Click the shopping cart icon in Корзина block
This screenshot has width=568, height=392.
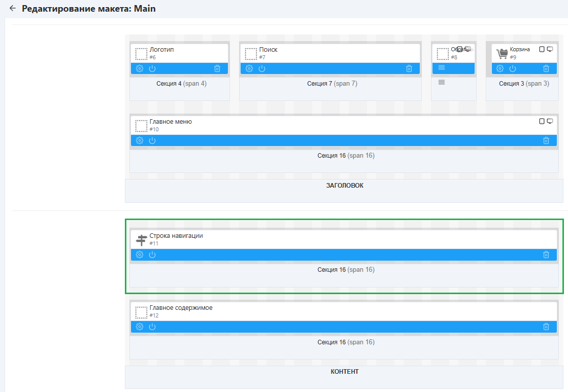point(502,53)
